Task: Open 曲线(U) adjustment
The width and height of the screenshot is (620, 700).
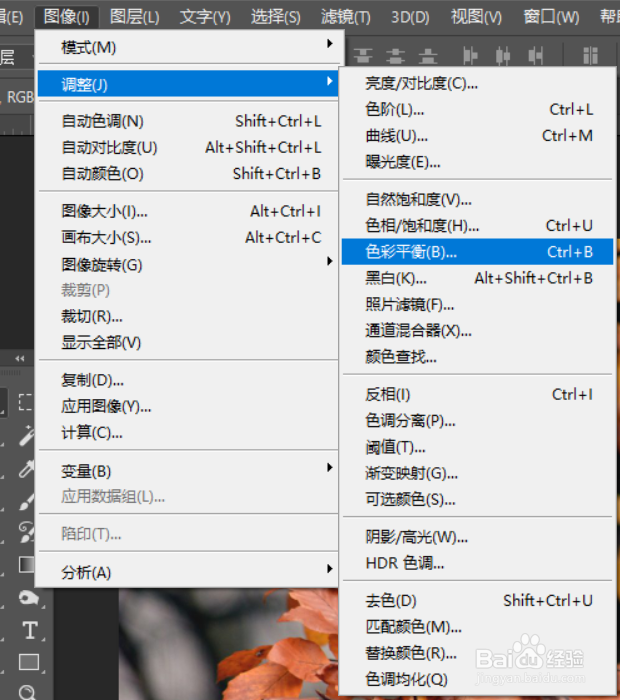Action: pyautogui.click(x=478, y=136)
